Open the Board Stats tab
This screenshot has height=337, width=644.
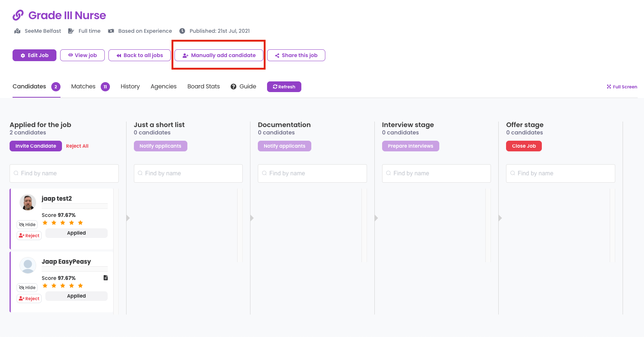point(204,87)
